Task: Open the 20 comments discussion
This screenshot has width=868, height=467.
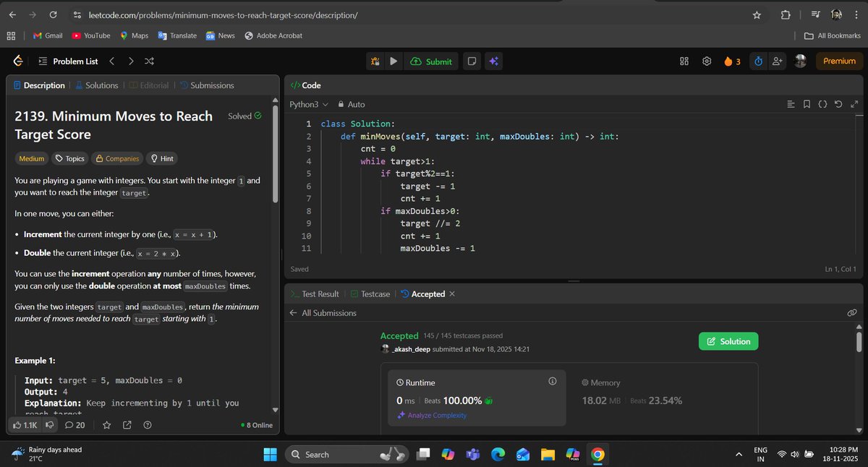Action: click(x=75, y=425)
